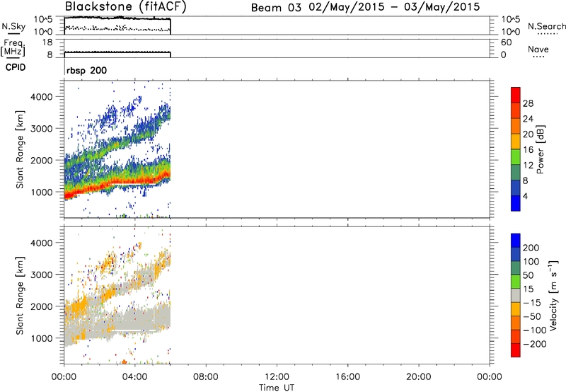The height and width of the screenshot is (392, 566).
Task: Click the Beam 03 date range heading
Action: 365,7
